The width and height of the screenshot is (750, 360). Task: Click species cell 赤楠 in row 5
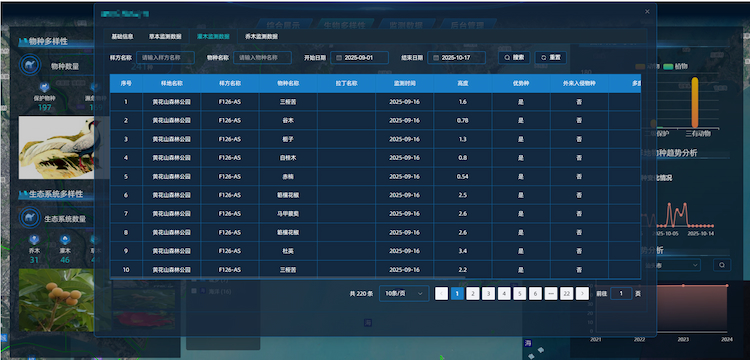point(288,176)
